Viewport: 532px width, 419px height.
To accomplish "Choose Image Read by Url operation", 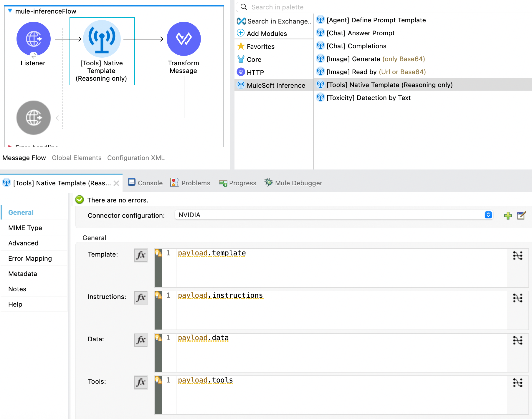I will tap(371, 72).
